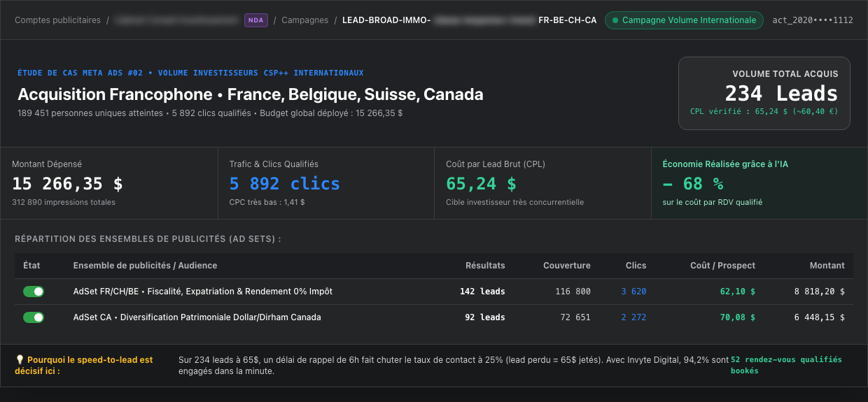Click green status dot in campaign pill
The height and width of the screenshot is (402, 868).
tap(615, 20)
